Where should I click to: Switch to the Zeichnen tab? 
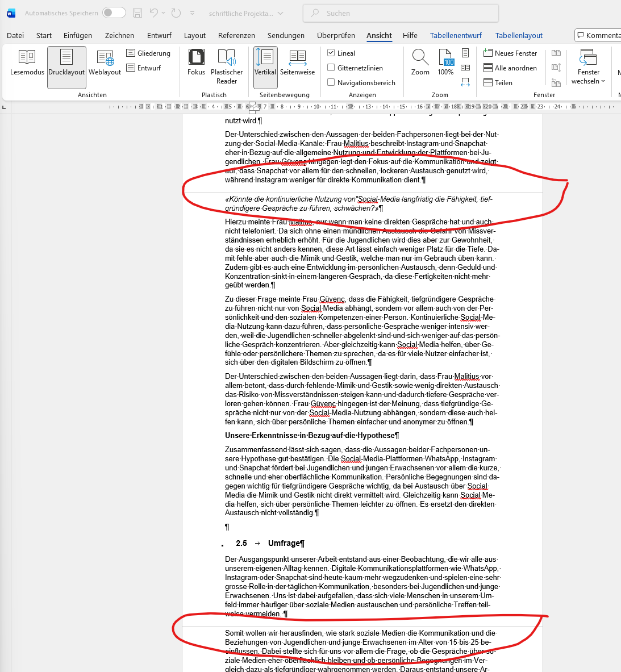tap(119, 36)
